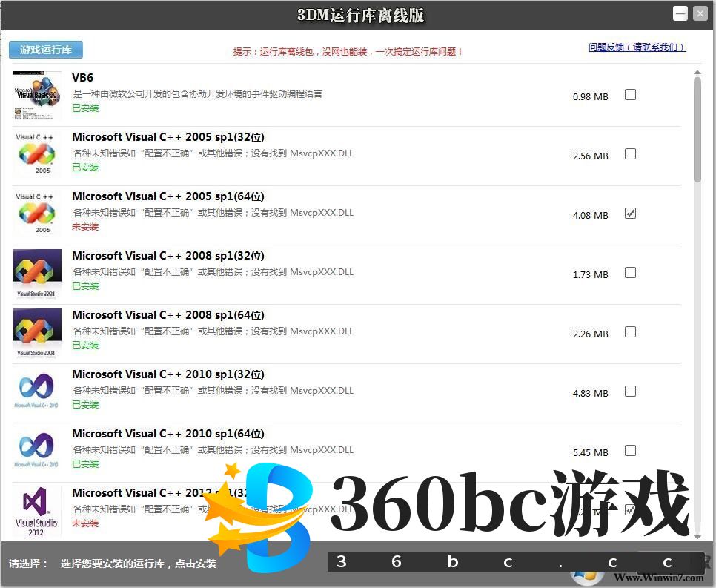Click the Visual C++ 2010 sp1(64位) infinity logo
This screenshot has width=716, height=588.
(37, 451)
